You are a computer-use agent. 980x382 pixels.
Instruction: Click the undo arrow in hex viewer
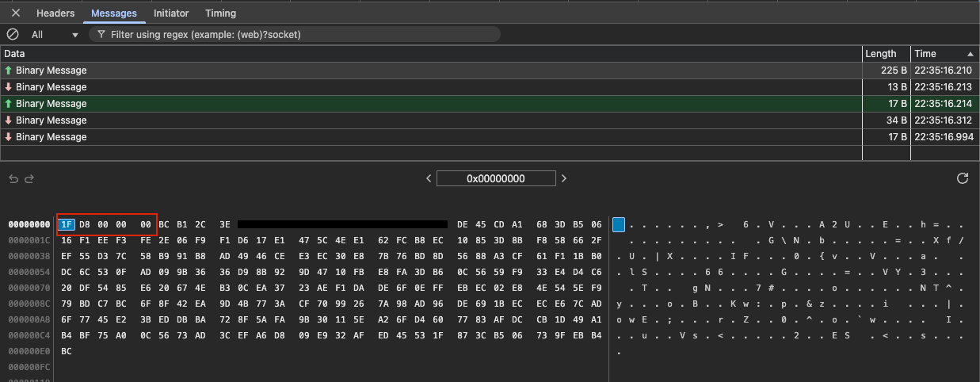pyautogui.click(x=13, y=179)
